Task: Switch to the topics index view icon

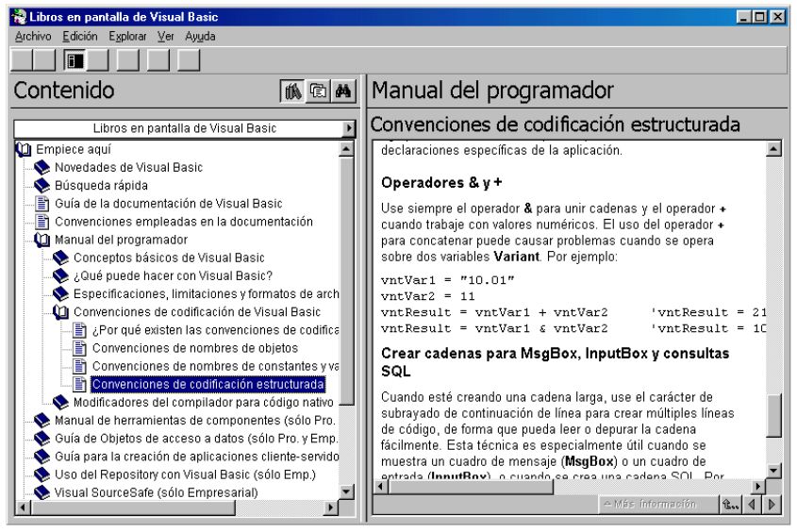Action: point(318,91)
